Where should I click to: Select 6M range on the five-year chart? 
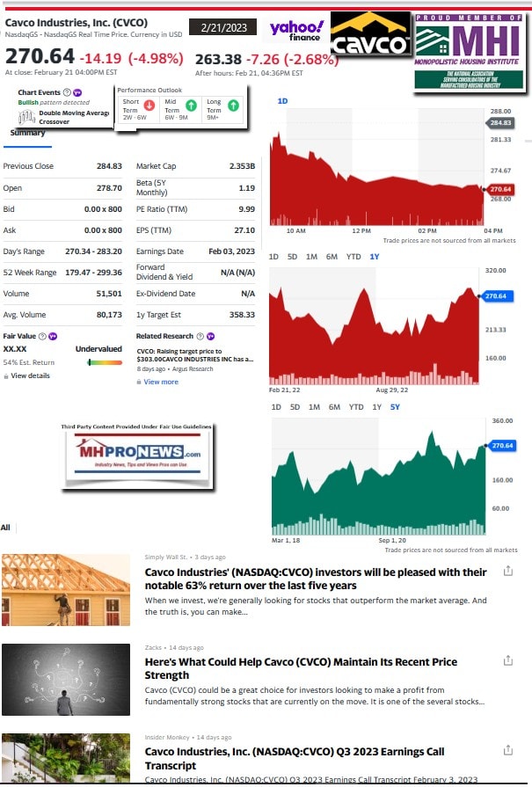334,407
